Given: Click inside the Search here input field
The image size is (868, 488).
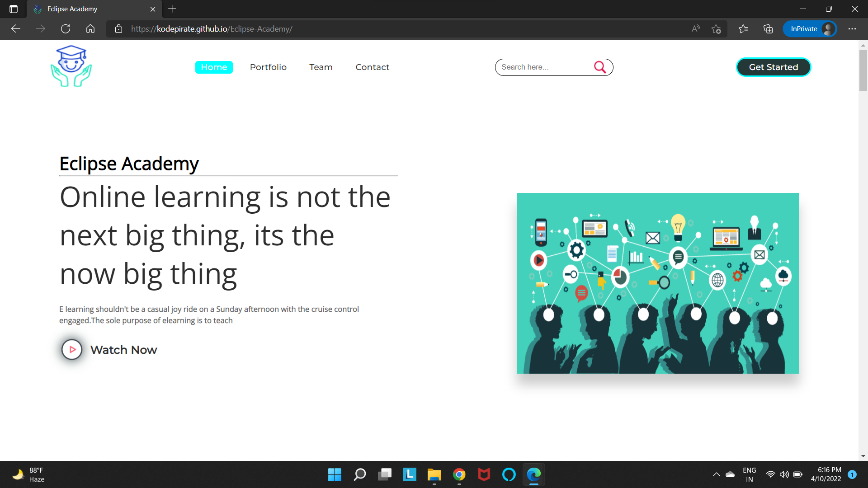Looking at the screenshot, I should tap(542, 67).
